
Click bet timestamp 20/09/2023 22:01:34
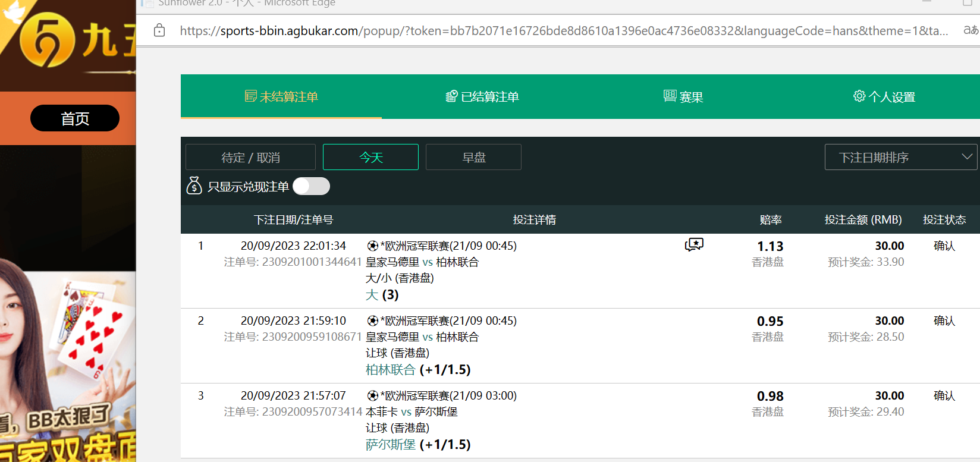point(293,246)
